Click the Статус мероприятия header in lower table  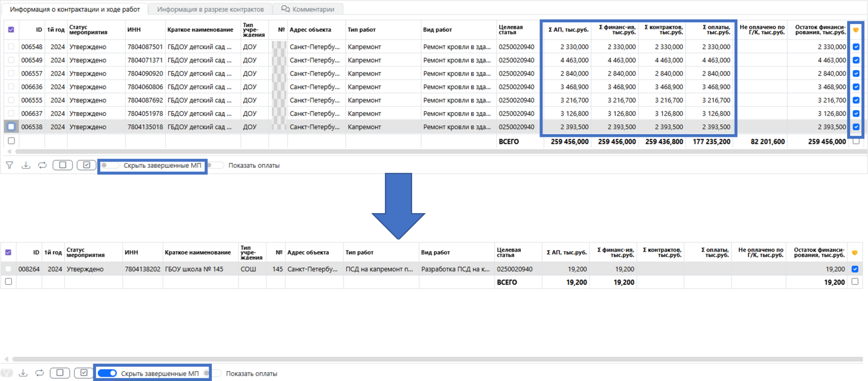[x=86, y=252]
